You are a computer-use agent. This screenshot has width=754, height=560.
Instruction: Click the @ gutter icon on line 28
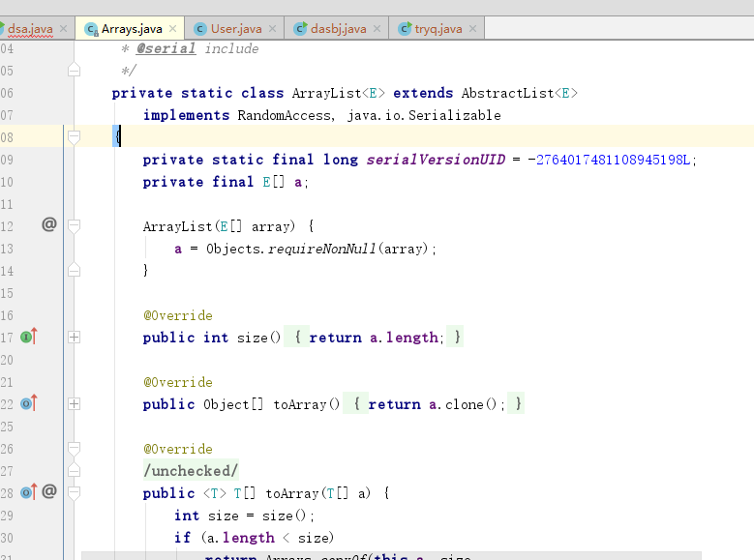coord(49,491)
